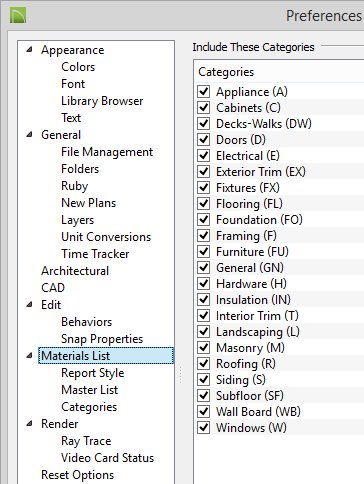This screenshot has height=484, width=364.
Task: Collapse the Render tree node arrow
Action: click(30, 424)
